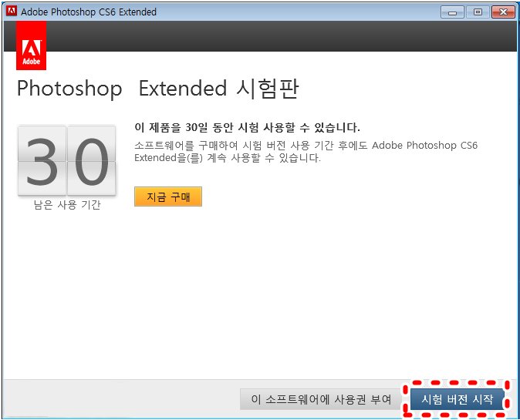The height and width of the screenshot is (420, 520).
Task: Click the 남은 사용 기간 label
Action: point(67,205)
